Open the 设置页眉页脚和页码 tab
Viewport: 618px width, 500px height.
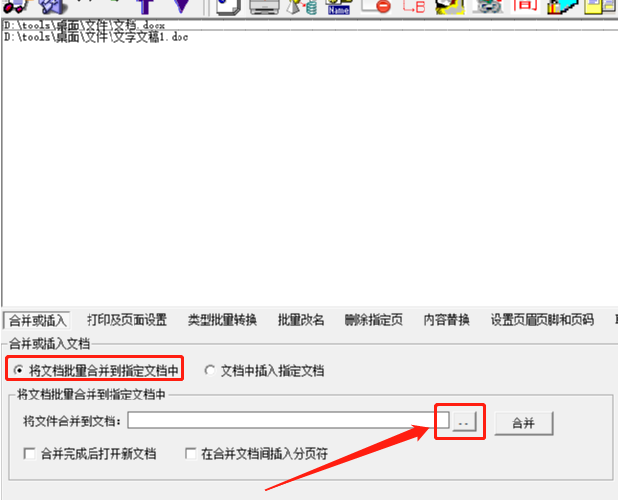click(x=542, y=320)
